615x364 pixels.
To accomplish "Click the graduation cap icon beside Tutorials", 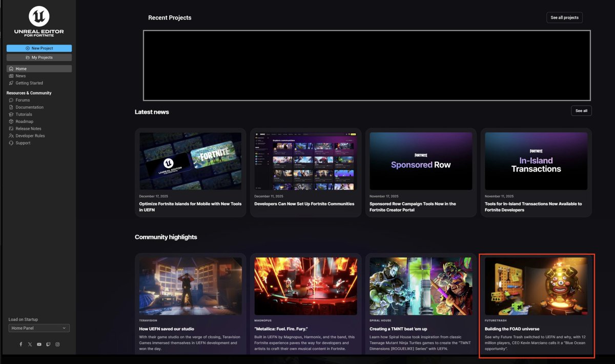I will click(x=11, y=115).
